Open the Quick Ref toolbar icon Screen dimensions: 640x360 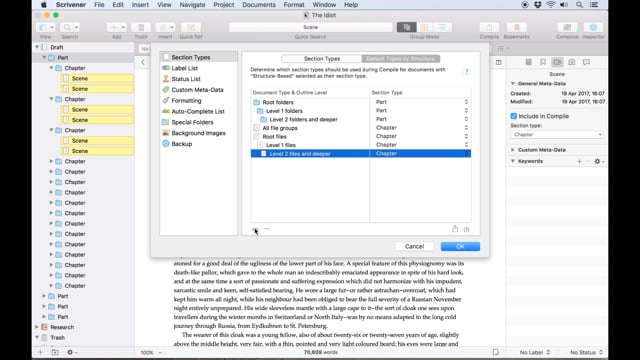point(191,27)
